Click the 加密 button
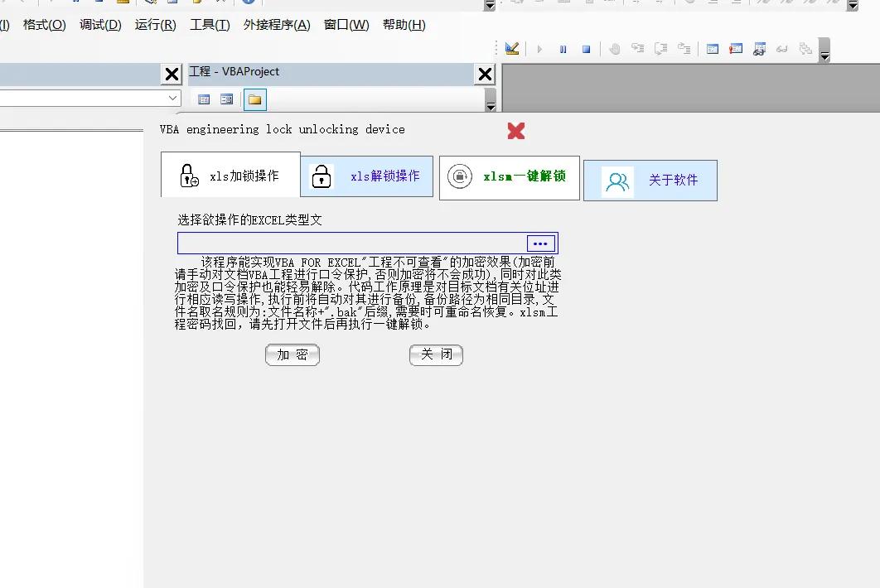Viewport: 880px width, 588px height. click(x=293, y=354)
